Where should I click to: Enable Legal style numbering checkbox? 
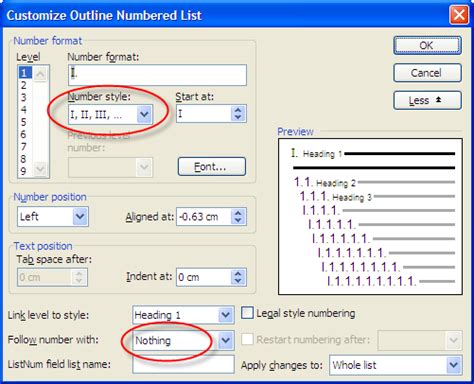(x=247, y=313)
